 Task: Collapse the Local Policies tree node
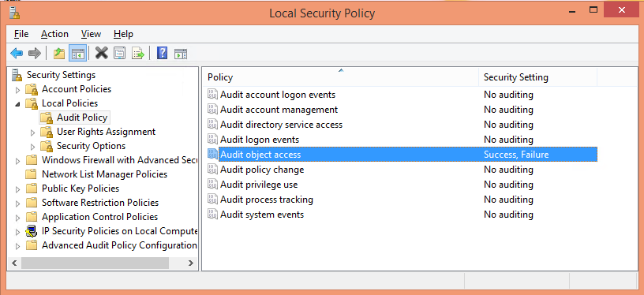(17, 104)
